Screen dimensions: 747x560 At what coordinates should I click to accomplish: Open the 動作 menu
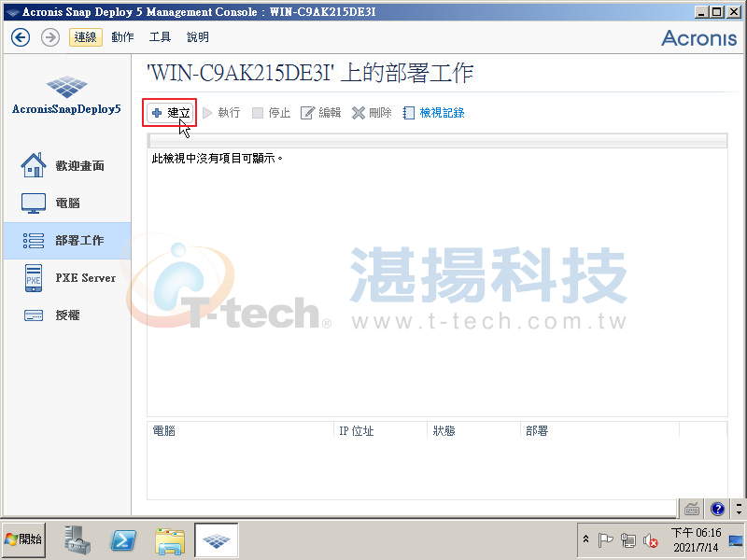click(x=122, y=37)
